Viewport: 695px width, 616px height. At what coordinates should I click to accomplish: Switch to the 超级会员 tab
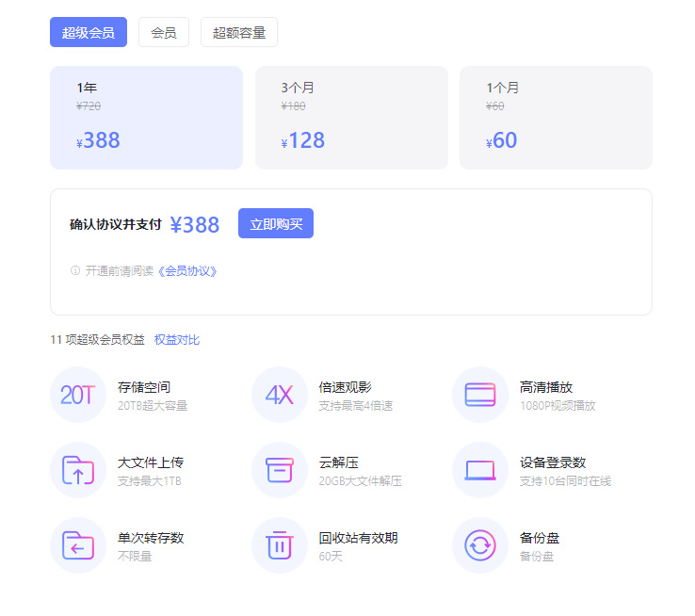pos(89,32)
